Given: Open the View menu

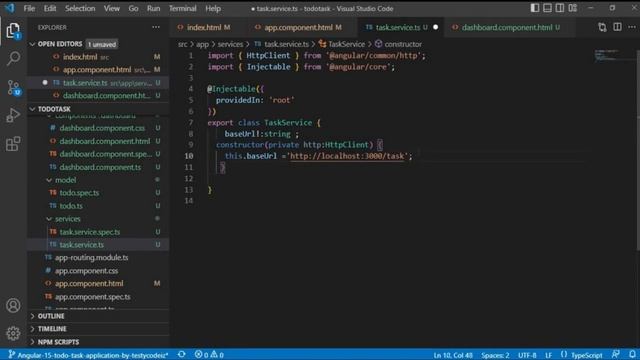Looking at the screenshot, I should (111, 8).
